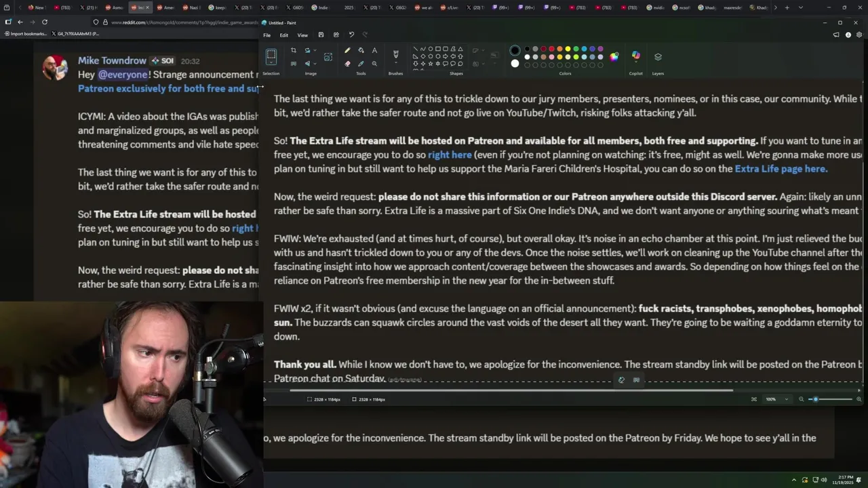The width and height of the screenshot is (868, 488).
Task: Choose the Rectangle shape in Shapes gallery
Action: coord(438,49)
